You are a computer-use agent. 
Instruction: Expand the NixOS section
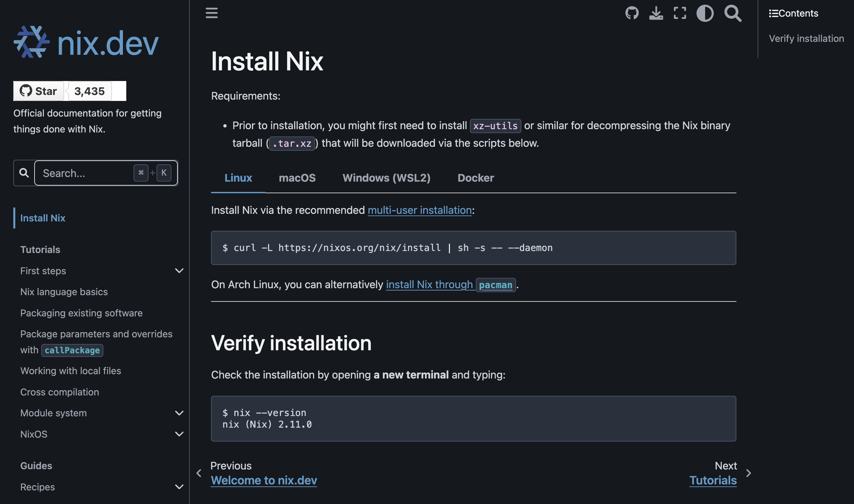[x=179, y=434]
